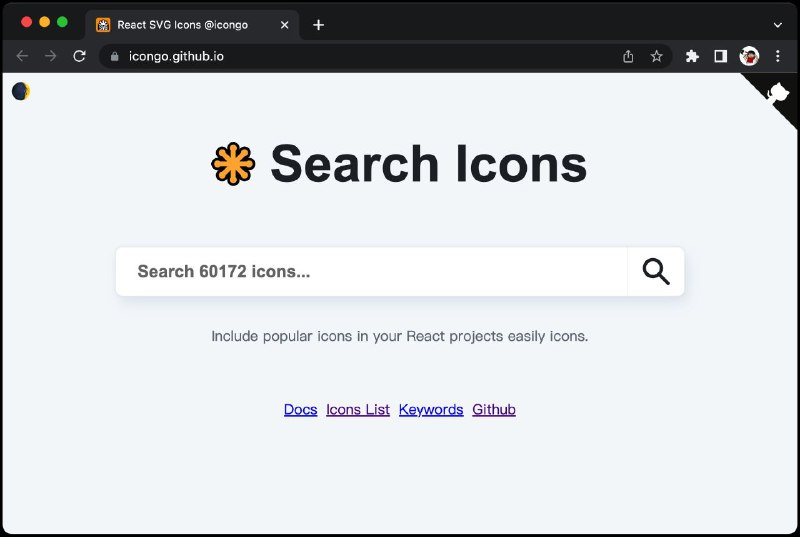Open the Chrome profile avatar
800x537 pixels.
pyautogui.click(x=749, y=56)
